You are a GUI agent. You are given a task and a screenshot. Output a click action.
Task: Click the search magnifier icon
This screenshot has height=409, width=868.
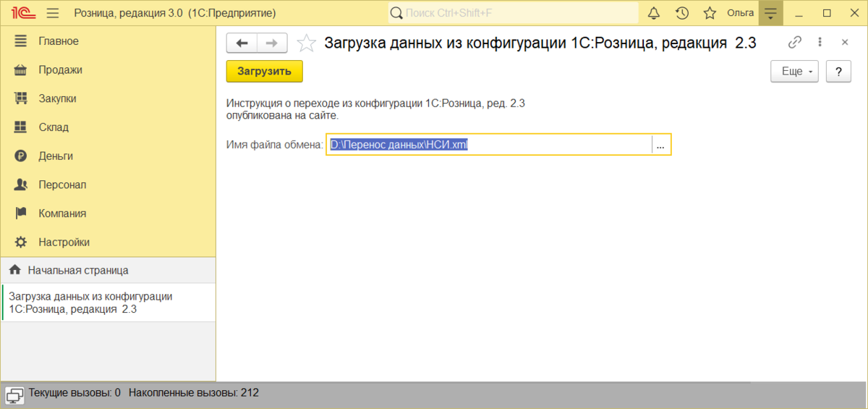[396, 13]
